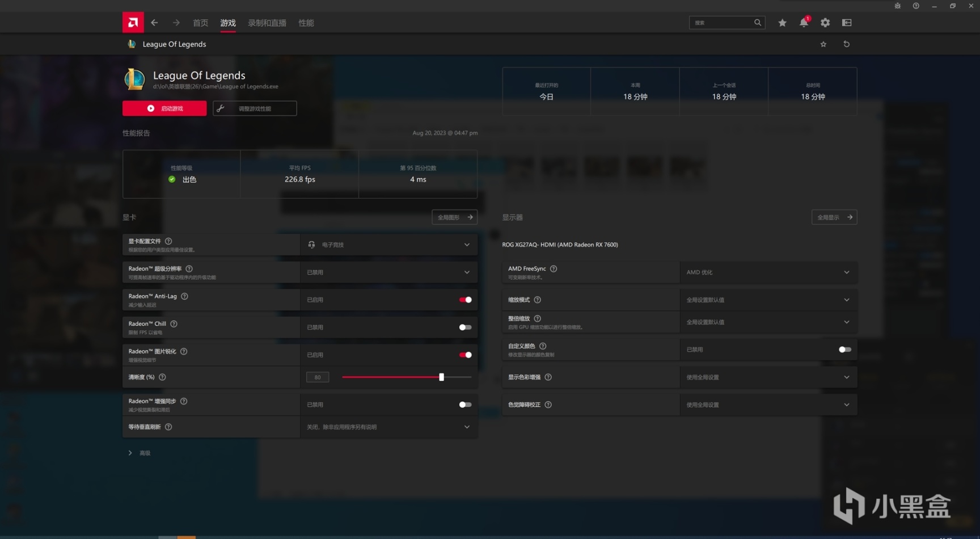The image size is (980, 539).
Task: Go back with the left arrow
Action: (154, 23)
